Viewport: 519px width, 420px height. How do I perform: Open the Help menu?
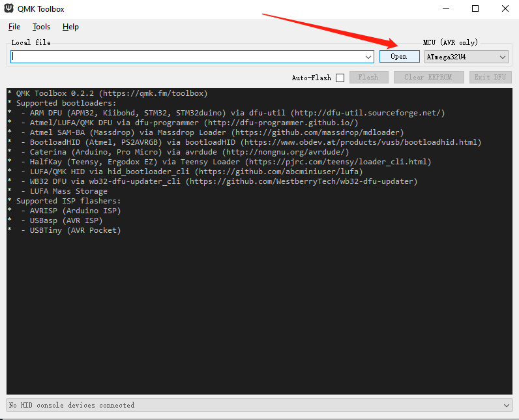pos(70,27)
